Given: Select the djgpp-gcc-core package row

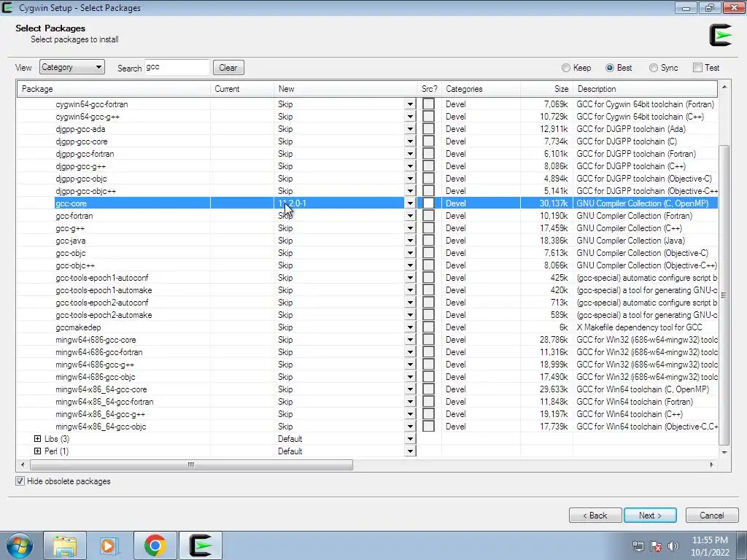Looking at the screenshot, I should pyautogui.click(x=368, y=141).
